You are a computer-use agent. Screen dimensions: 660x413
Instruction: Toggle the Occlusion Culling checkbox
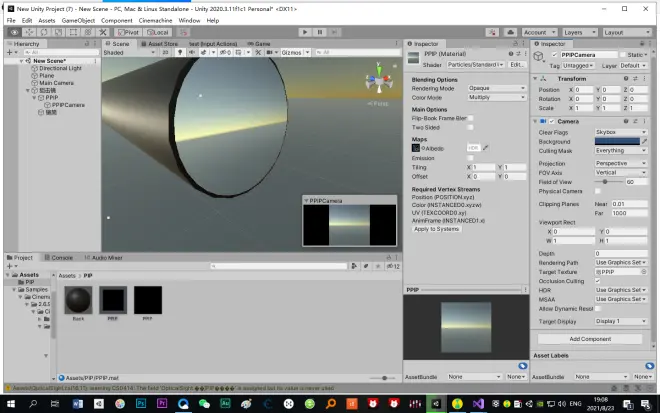(x=598, y=281)
